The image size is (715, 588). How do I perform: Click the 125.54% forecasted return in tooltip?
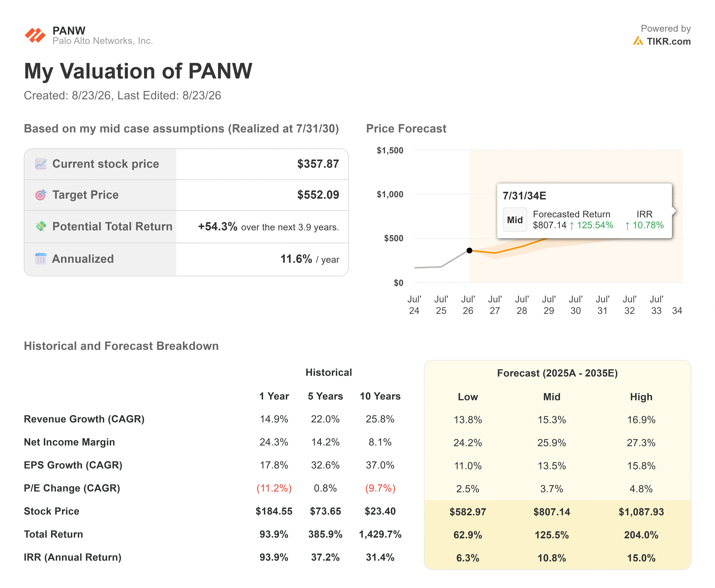[595, 225]
